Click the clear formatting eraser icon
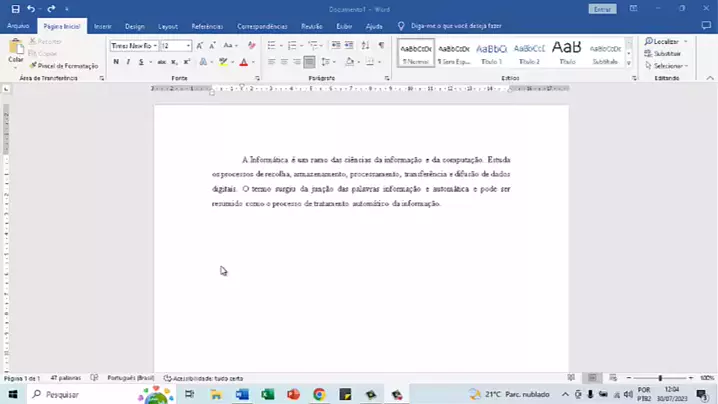 [249, 46]
